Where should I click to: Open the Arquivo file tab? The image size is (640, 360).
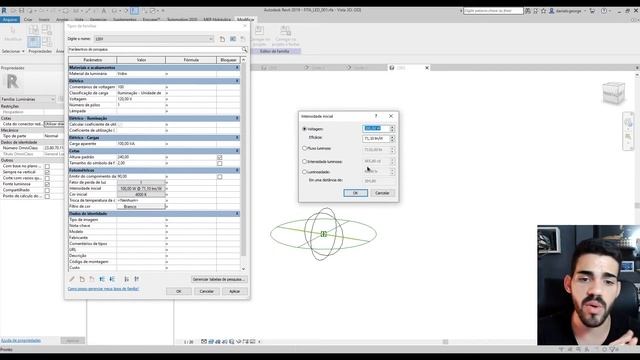click(10, 20)
